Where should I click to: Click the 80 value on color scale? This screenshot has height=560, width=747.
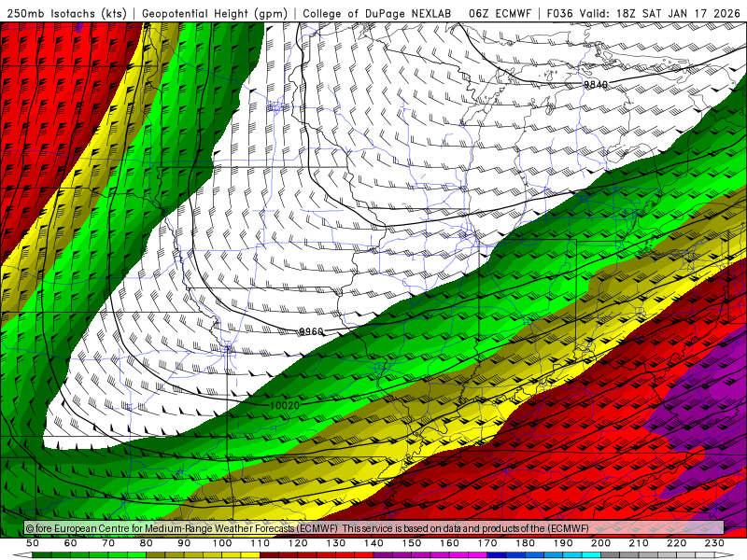147,543
